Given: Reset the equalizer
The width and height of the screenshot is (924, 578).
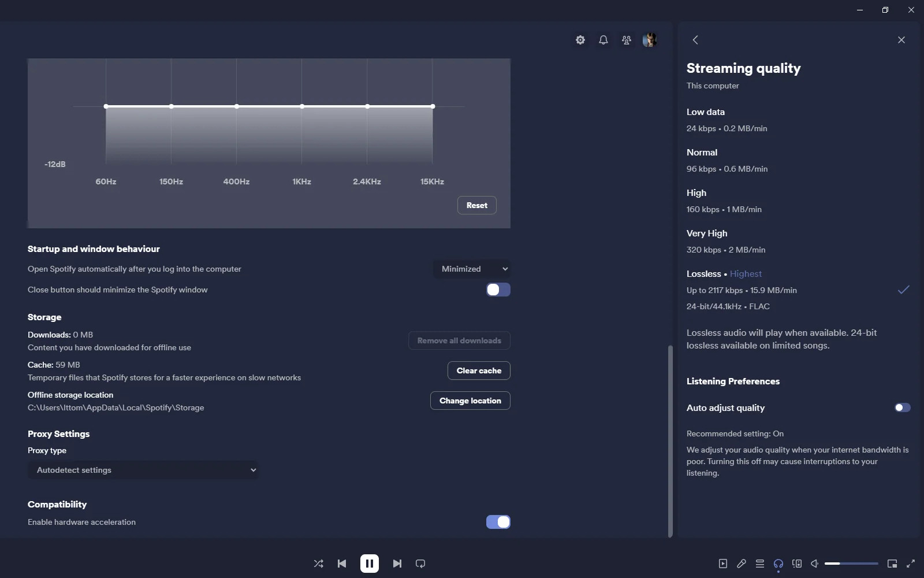Looking at the screenshot, I should [477, 205].
